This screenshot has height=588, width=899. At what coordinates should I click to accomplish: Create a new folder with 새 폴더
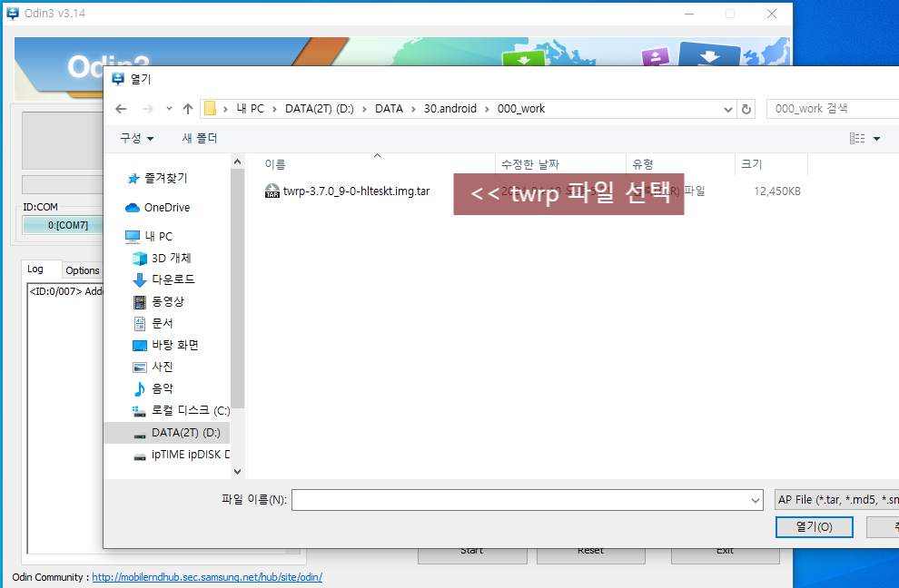coord(200,138)
